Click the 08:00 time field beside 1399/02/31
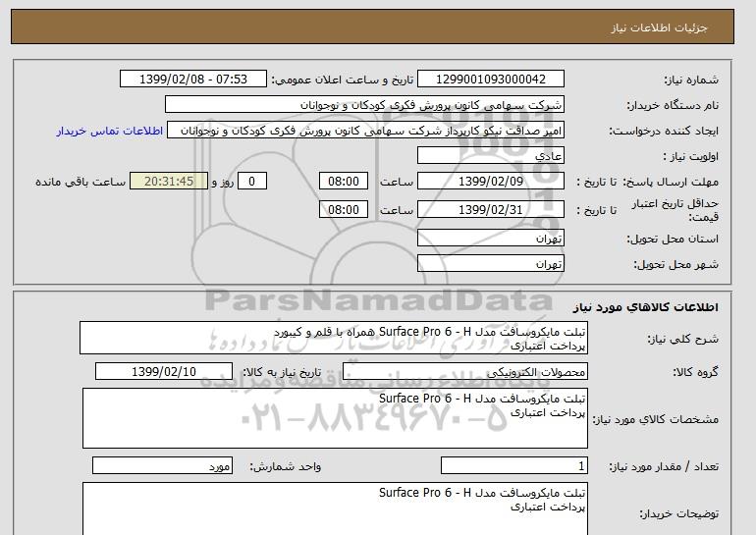Viewport: 756px width, 535px height. click(x=344, y=210)
